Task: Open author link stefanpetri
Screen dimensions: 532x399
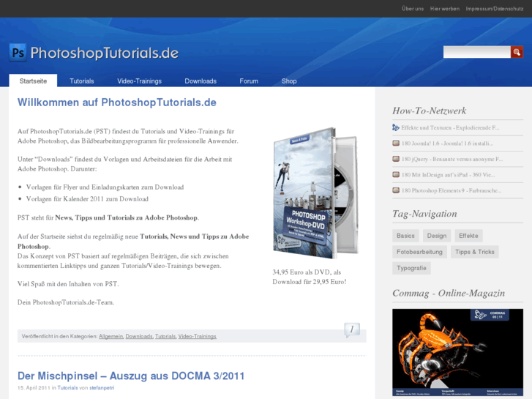Action: [102, 388]
